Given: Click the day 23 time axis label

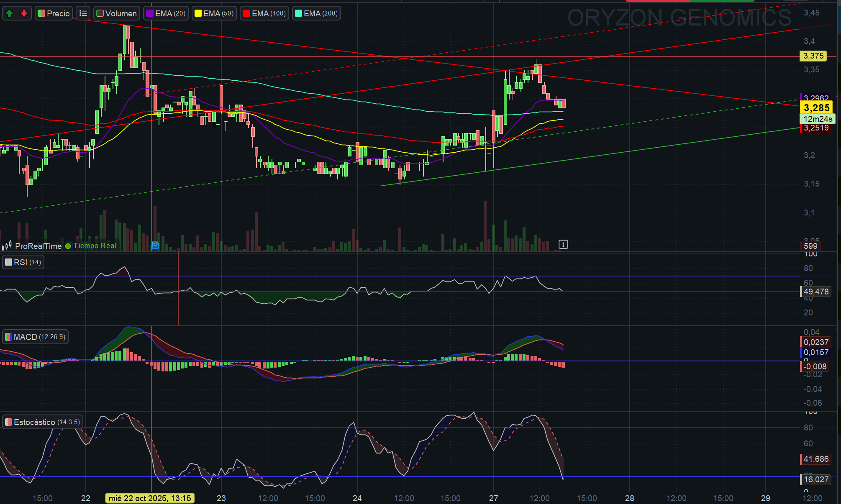Looking at the screenshot, I should coord(221,498).
